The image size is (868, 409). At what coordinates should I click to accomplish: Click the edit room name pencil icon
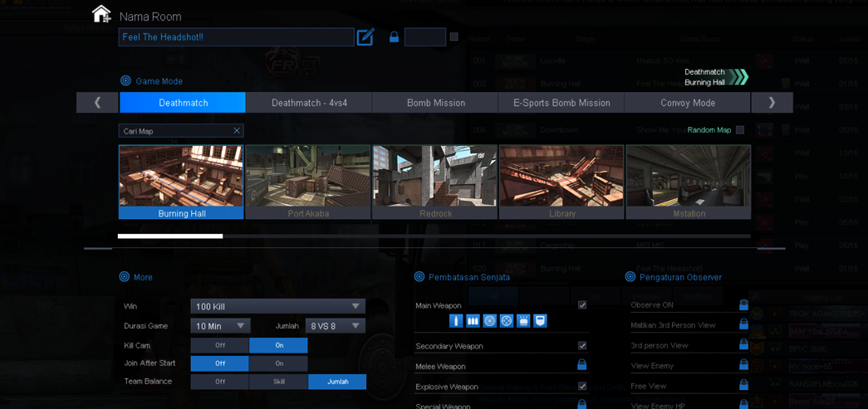point(365,37)
